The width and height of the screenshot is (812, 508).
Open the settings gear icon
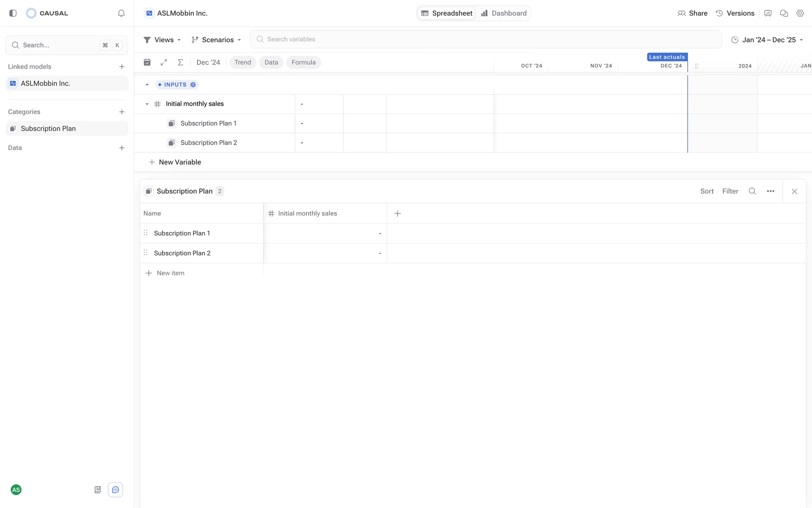click(x=800, y=13)
